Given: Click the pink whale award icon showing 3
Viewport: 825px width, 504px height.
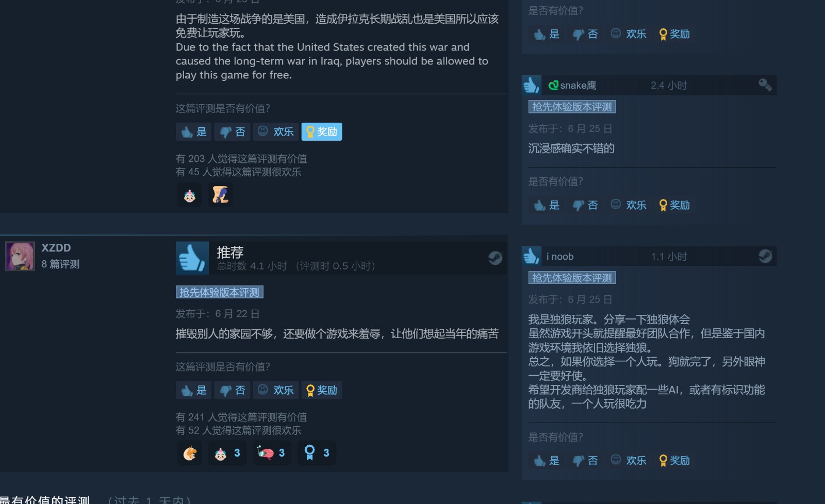Looking at the screenshot, I should point(272,452).
